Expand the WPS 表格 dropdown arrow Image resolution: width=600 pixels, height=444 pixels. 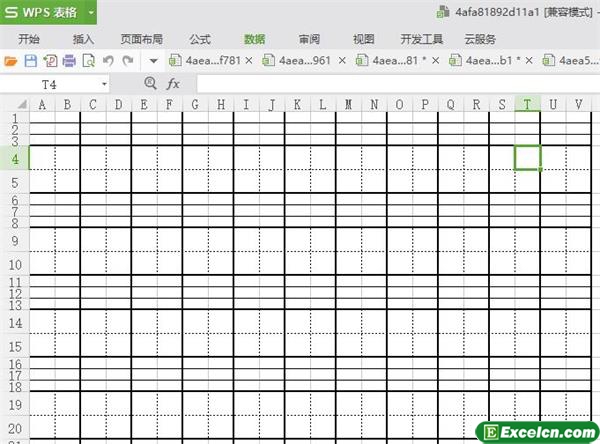click(91, 12)
